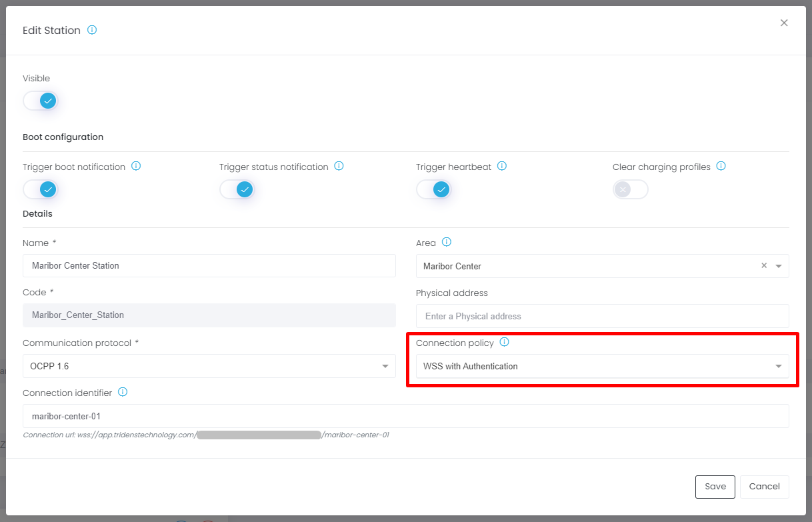Viewport: 812px width, 522px height.
Task: Toggle the Visible switch off
Action: [x=41, y=101]
